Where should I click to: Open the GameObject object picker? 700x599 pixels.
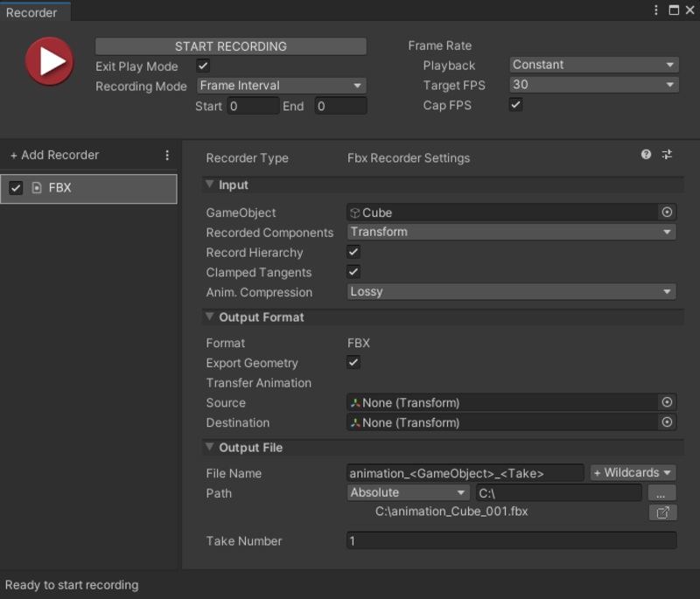667,212
